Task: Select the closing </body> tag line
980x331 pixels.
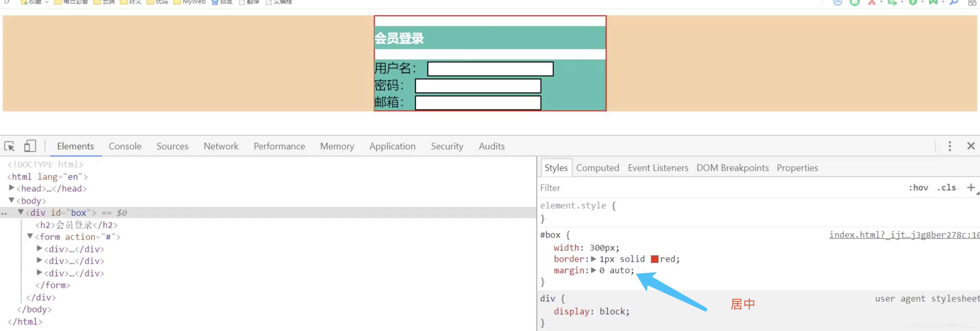Action: pos(34,309)
